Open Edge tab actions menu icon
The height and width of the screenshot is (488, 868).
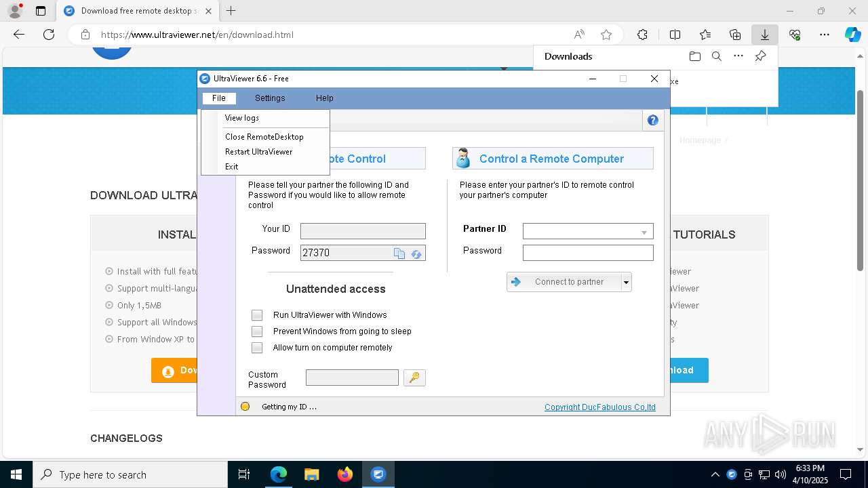pos(41,11)
